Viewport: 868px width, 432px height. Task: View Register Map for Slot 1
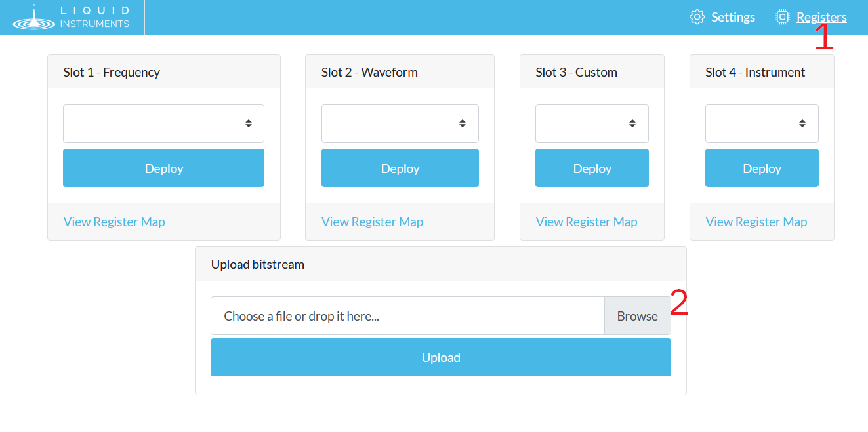click(x=114, y=222)
